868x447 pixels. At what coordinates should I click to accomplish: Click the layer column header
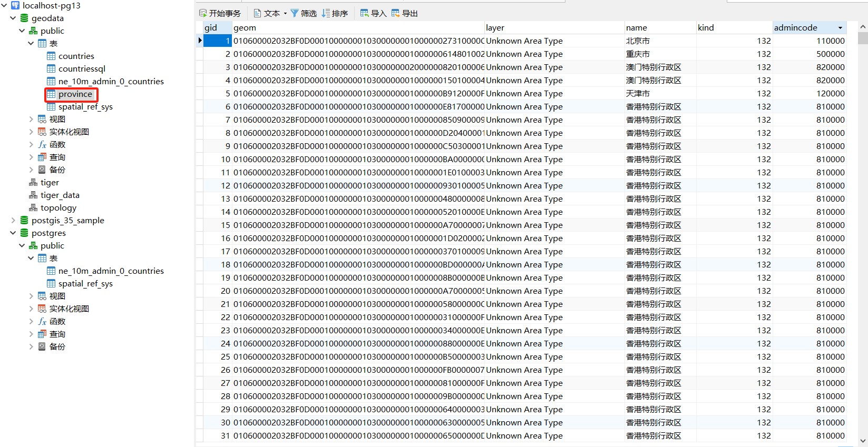(554, 27)
